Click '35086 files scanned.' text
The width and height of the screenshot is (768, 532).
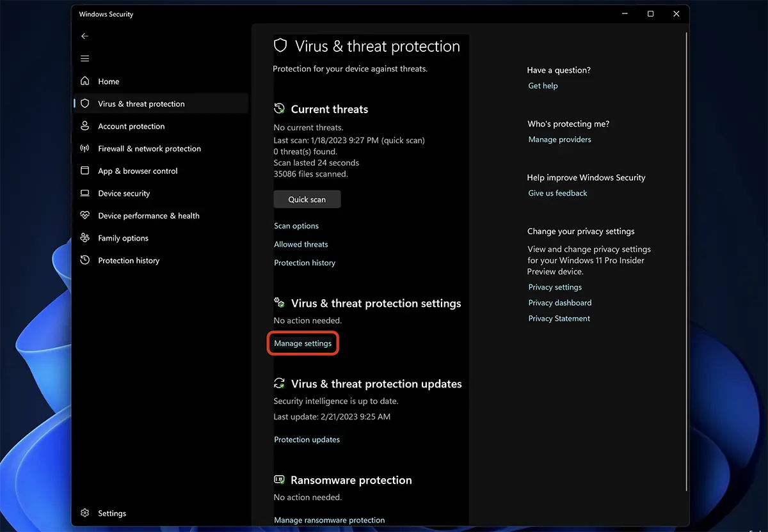311,174
